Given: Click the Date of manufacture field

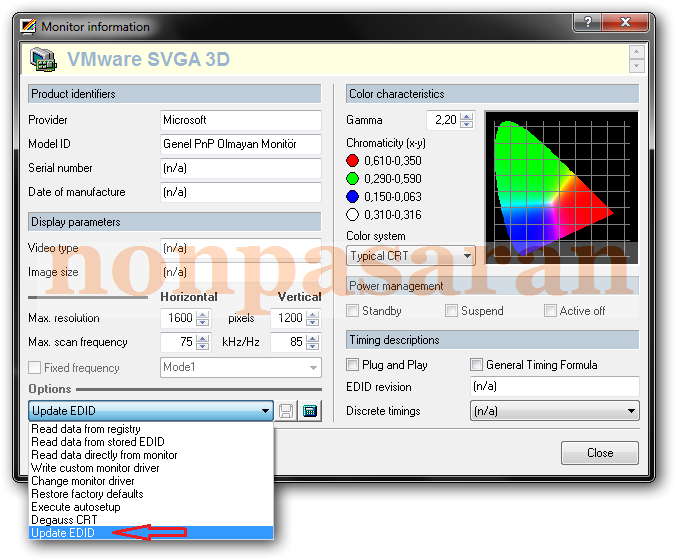Looking at the screenshot, I should 241,192.
